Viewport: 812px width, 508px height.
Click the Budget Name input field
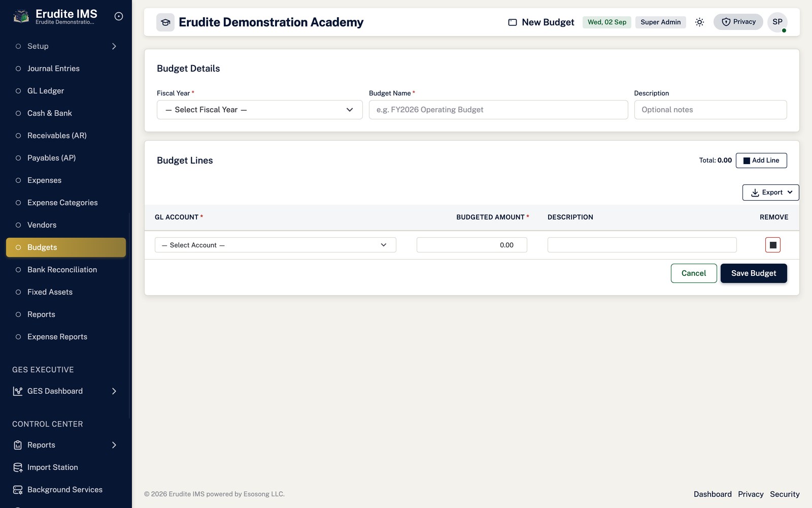coord(498,110)
